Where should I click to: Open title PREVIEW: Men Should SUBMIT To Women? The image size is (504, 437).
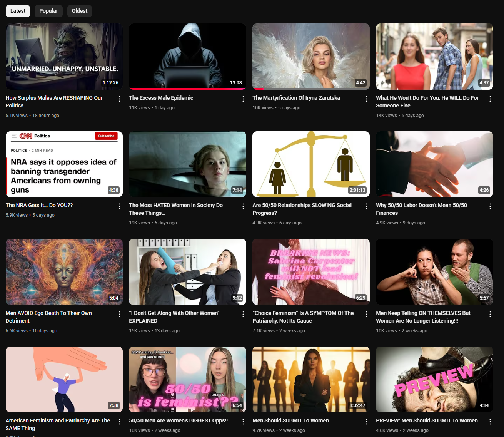(427, 420)
